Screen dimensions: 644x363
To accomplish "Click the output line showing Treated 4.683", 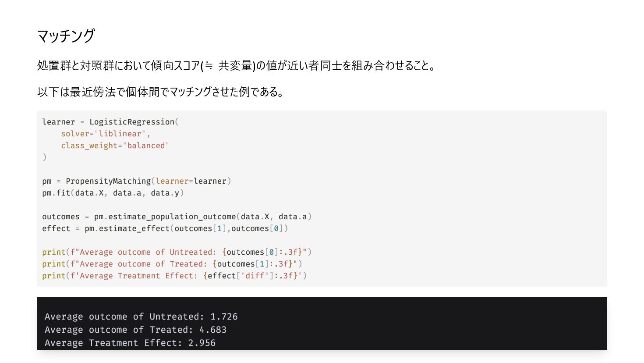I will click(136, 330).
